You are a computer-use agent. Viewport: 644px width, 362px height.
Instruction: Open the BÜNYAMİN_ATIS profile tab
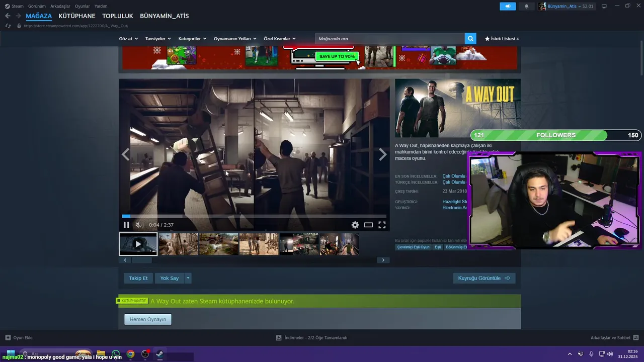(165, 16)
